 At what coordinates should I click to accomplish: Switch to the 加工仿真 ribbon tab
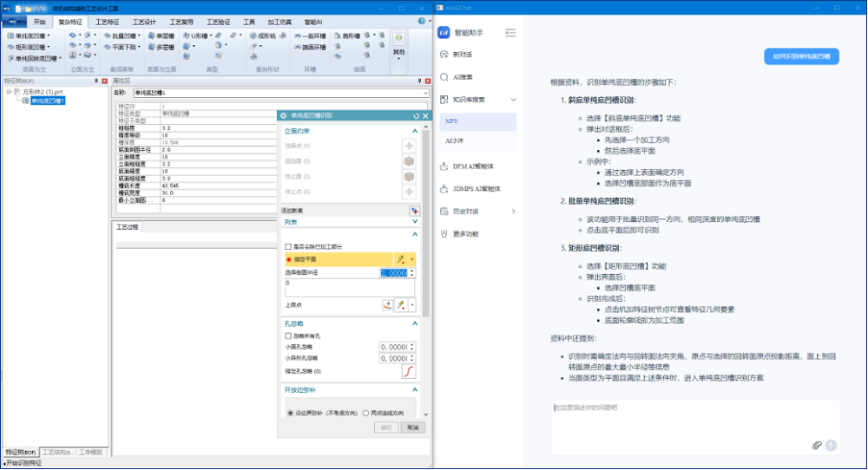(x=279, y=23)
